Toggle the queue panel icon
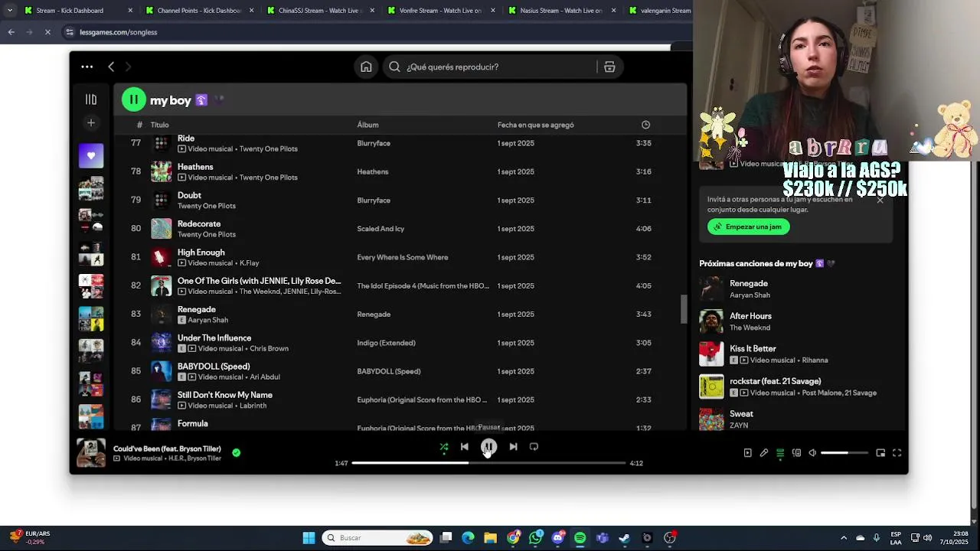The height and width of the screenshot is (551, 980). point(780,453)
